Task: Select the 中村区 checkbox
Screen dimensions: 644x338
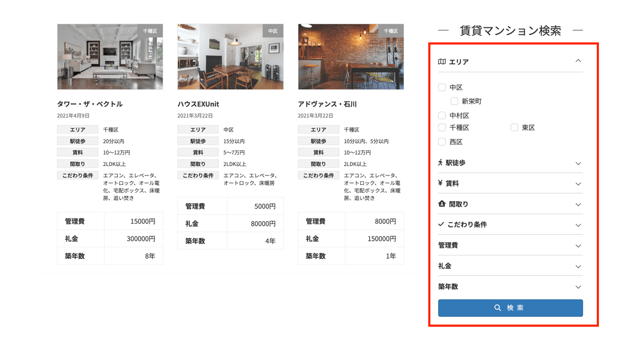Action: pyautogui.click(x=442, y=115)
